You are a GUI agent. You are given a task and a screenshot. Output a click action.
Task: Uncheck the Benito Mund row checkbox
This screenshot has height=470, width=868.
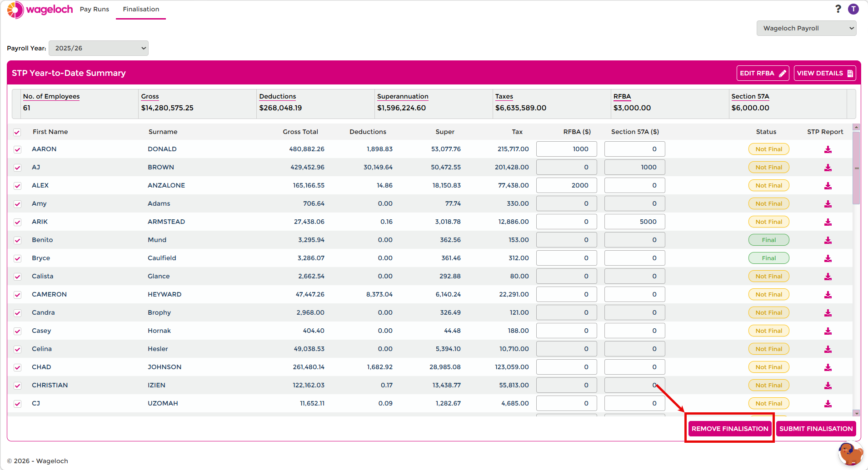click(x=17, y=240)
